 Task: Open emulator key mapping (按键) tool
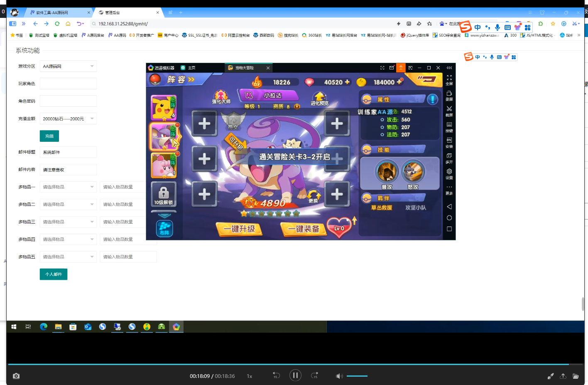click(x=449, y=127)
